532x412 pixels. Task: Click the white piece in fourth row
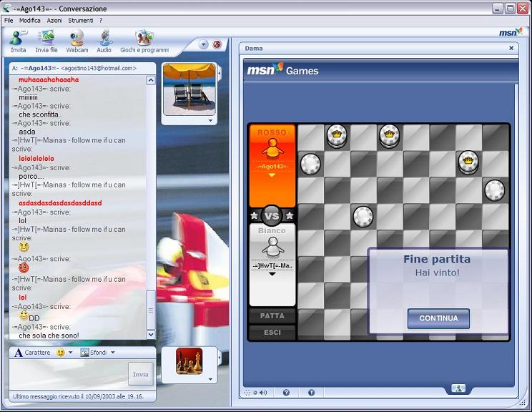tap(363, 217)
